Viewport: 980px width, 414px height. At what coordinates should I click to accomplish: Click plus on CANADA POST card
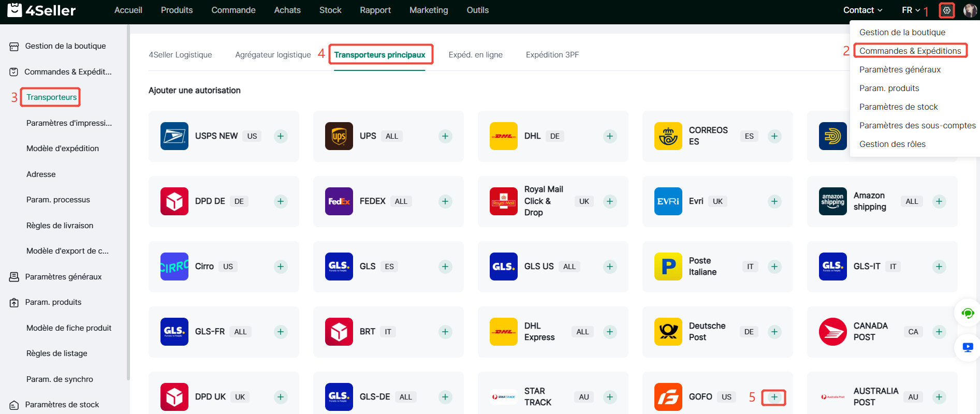pyautogui.click(x=939, y=332)
